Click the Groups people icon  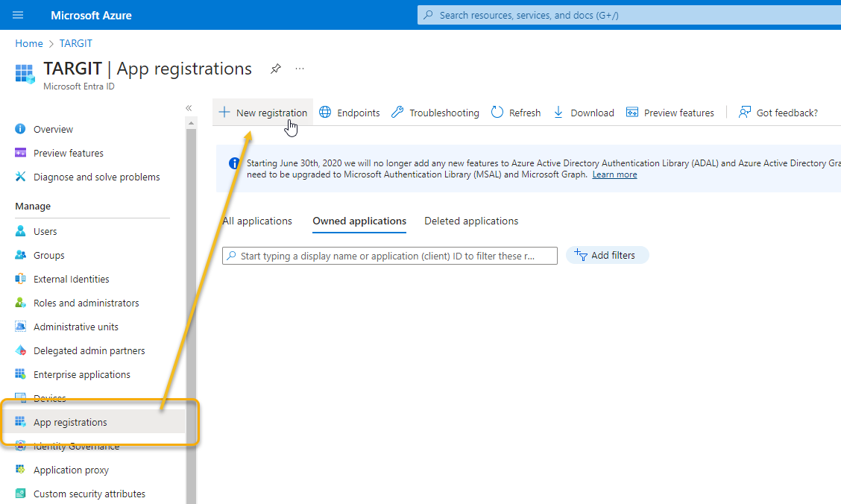(x=20, y=255)
